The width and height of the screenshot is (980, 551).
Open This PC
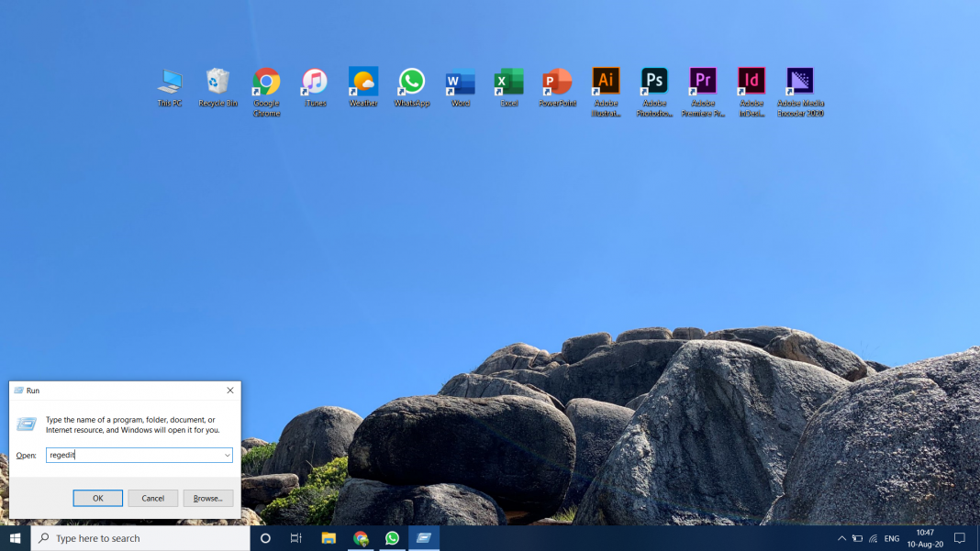[x=169, y=81]
